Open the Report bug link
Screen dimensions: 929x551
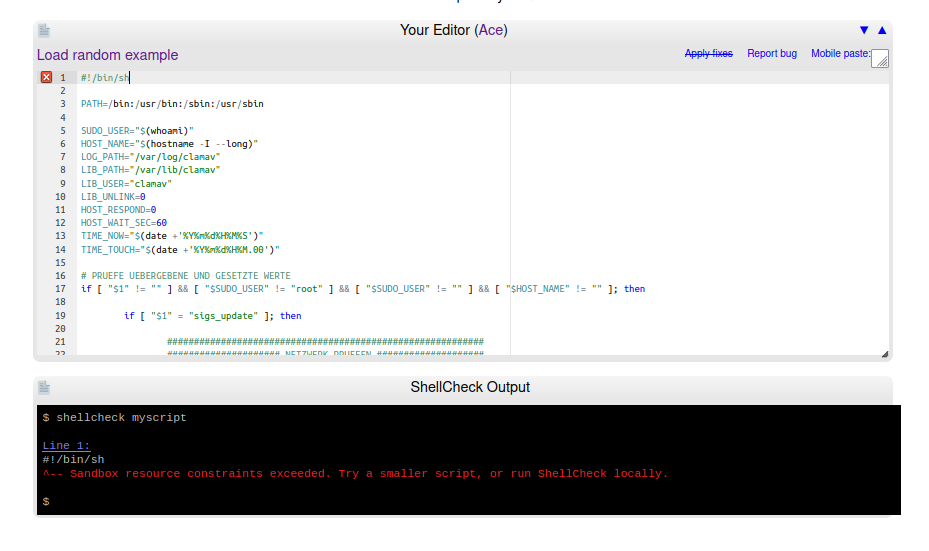tap(772, 53)
